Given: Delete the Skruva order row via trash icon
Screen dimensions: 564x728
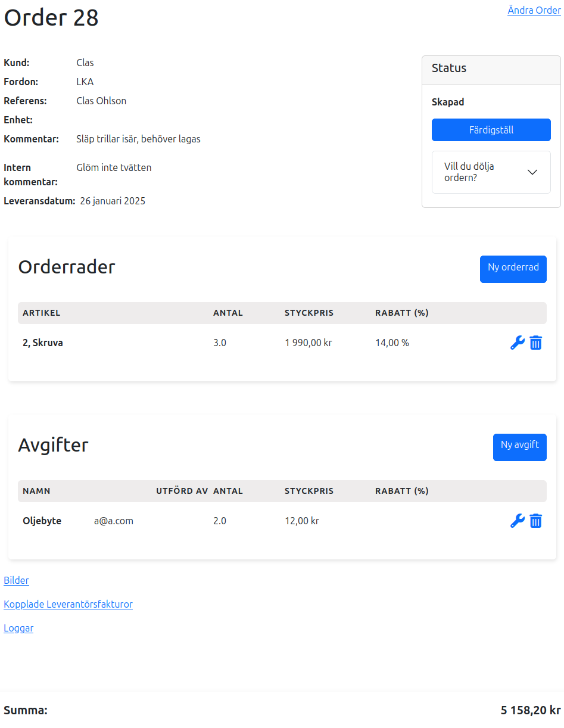Looking at the screenshot, I should click(536, 343).
